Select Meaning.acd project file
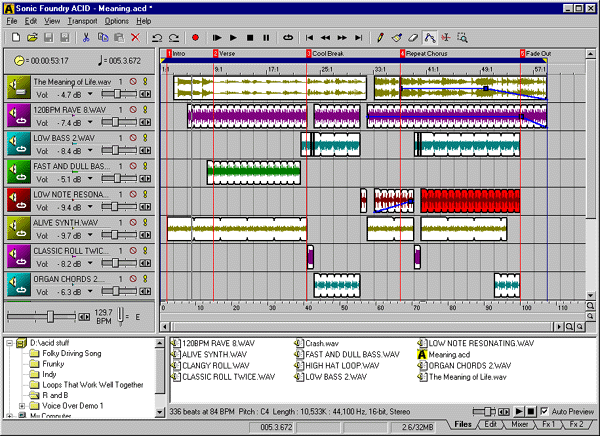The height and width of the screenshot is (436, 600). click(x=449, y=354)
